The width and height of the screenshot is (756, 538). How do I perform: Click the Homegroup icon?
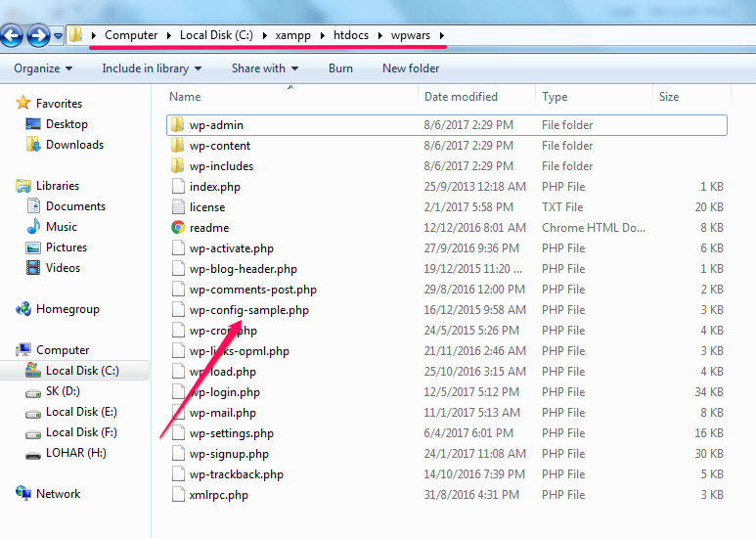(x=23, y=309)
